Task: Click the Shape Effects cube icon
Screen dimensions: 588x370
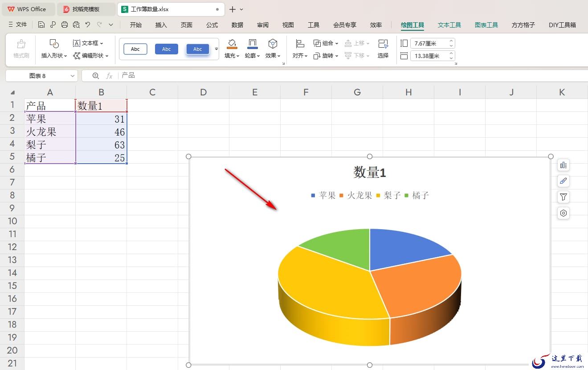Action: pyautogui.click(x=273, y=44)
